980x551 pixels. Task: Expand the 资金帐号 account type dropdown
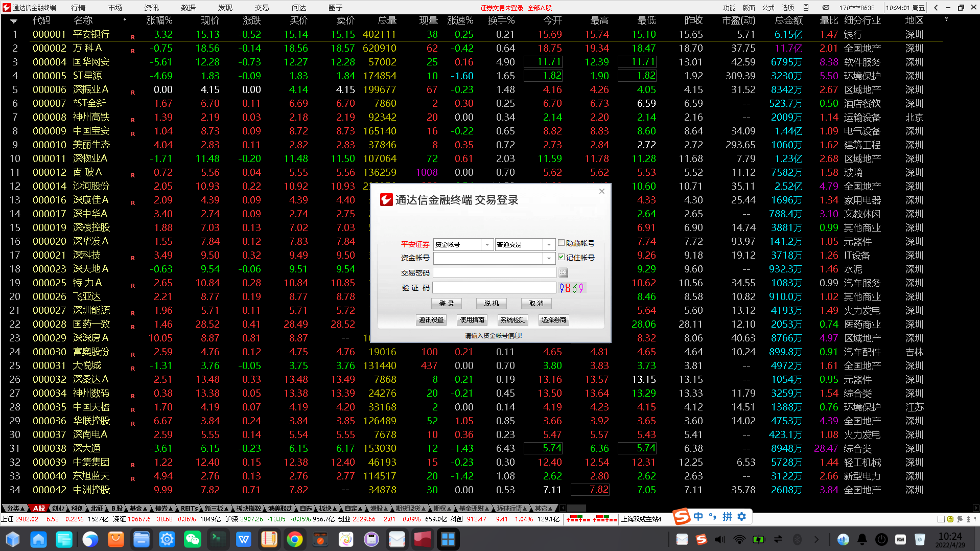(x=487, y=244)
